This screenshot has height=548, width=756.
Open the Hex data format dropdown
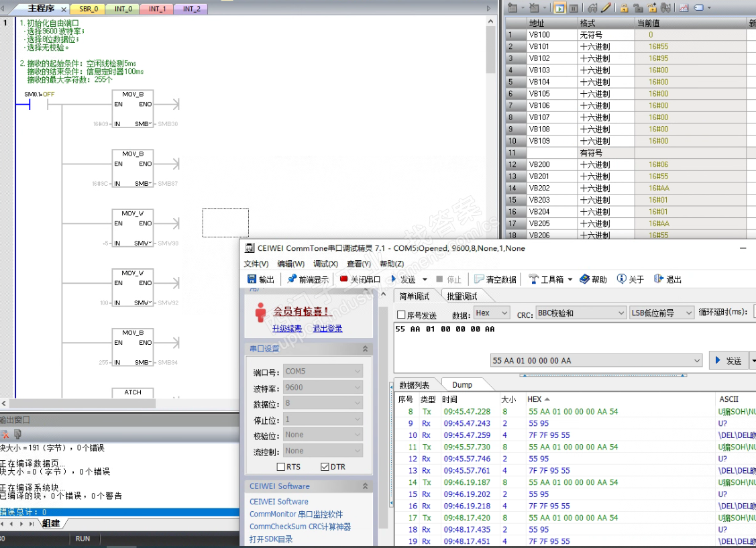click(x=491, y=313)
